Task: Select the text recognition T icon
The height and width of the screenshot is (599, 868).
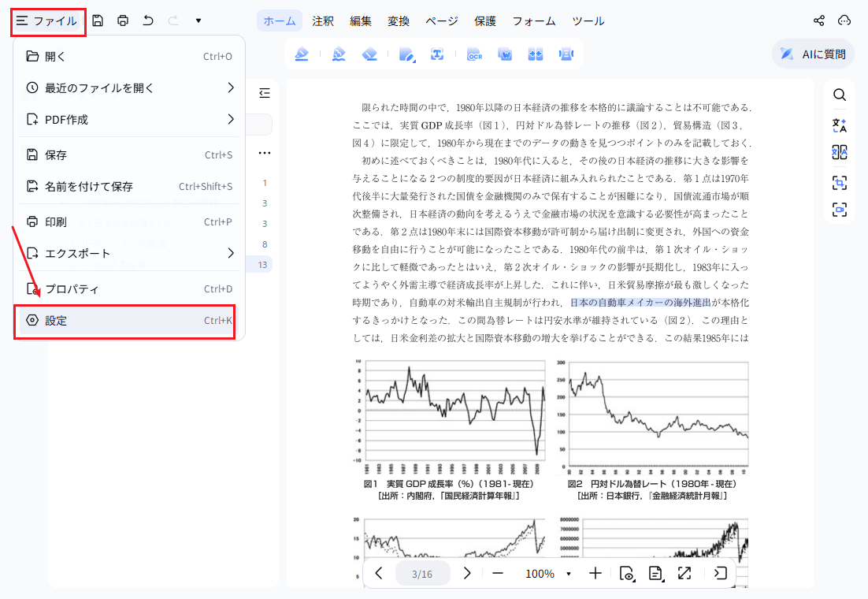Action: 437,54
